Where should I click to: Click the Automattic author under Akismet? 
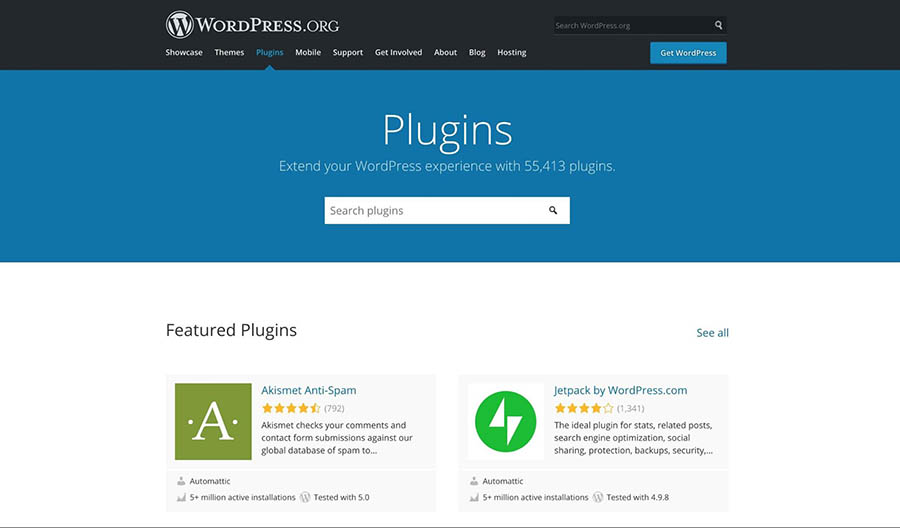[210, 481]
